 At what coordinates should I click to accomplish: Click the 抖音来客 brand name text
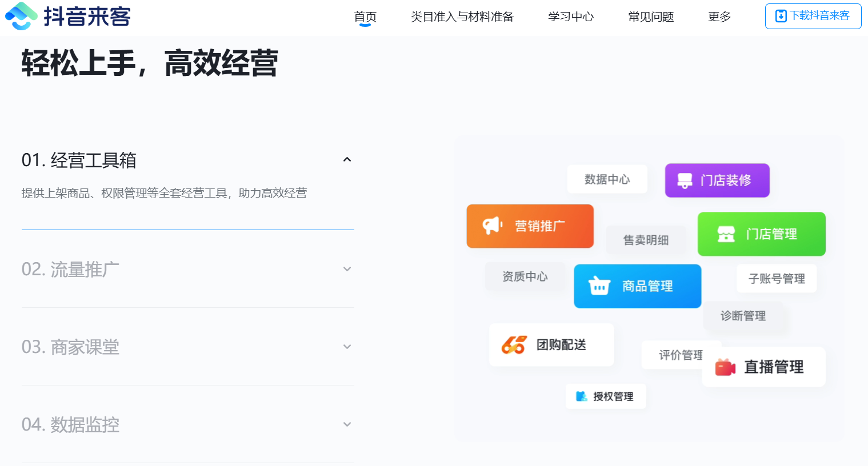(87, 17)
